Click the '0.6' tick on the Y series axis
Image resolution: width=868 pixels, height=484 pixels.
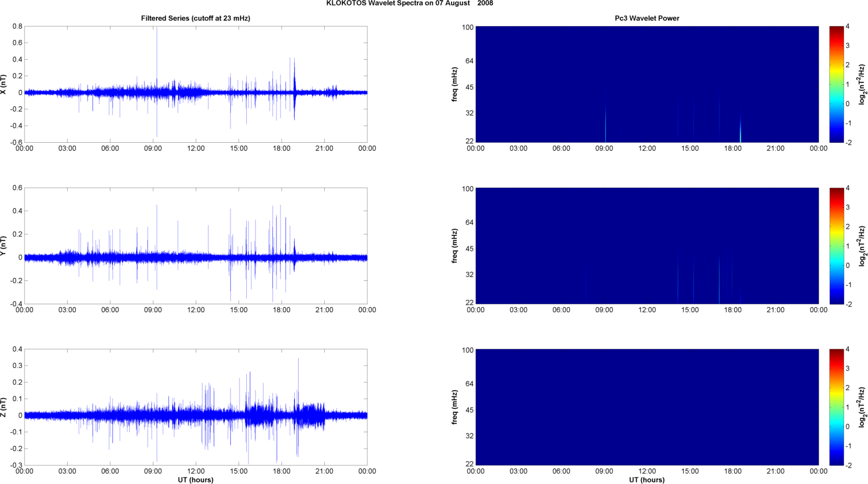click(17, 188)
